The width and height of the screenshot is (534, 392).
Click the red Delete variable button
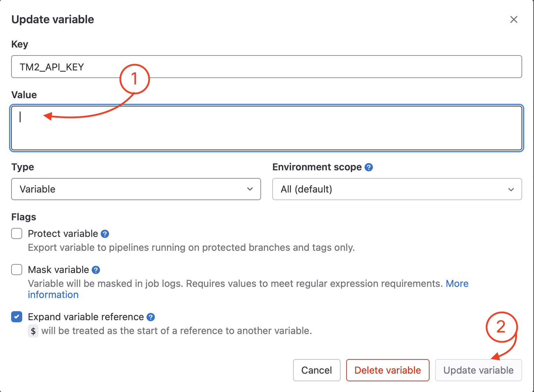[x=387, y=370]
